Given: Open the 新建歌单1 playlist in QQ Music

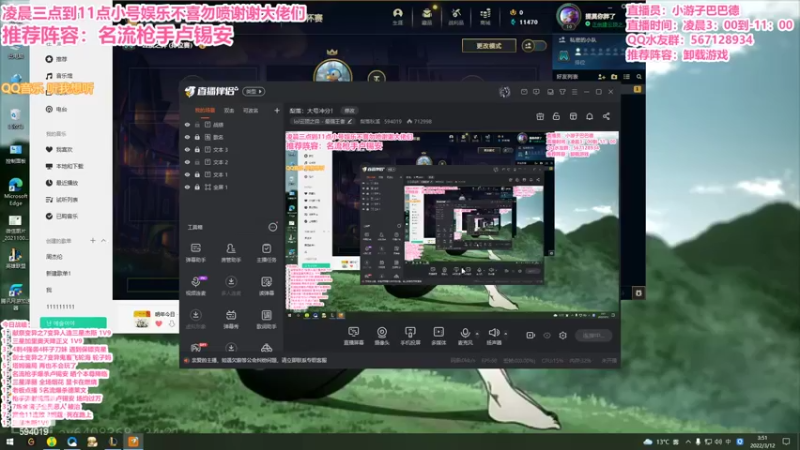Looking at the screenshot, I should (58, 273).
